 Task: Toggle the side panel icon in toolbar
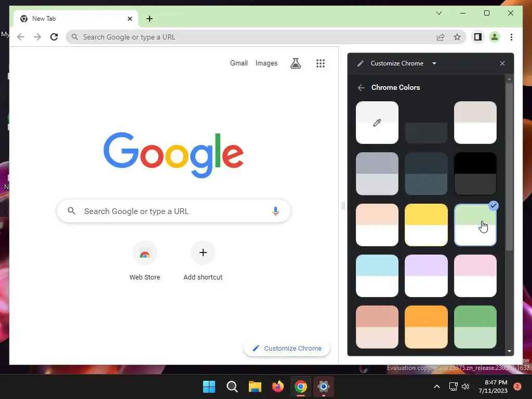478,37
